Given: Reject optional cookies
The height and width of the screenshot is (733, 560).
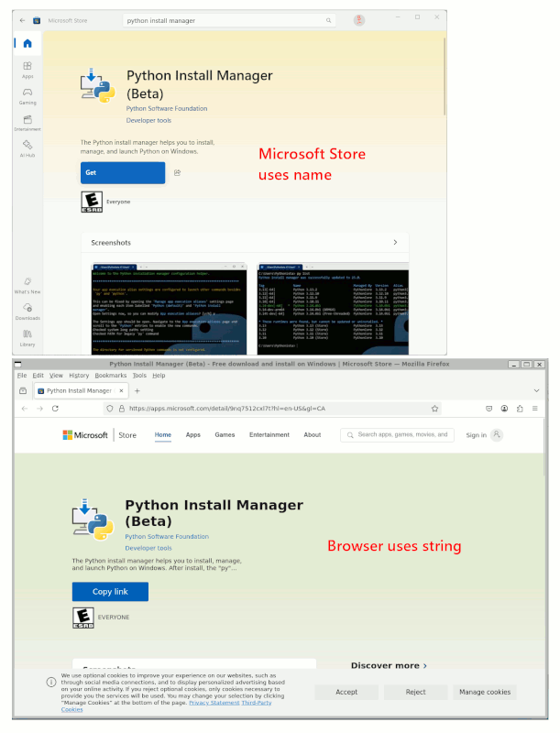Looking at the screenshot, I should click(x=415, y=692).
